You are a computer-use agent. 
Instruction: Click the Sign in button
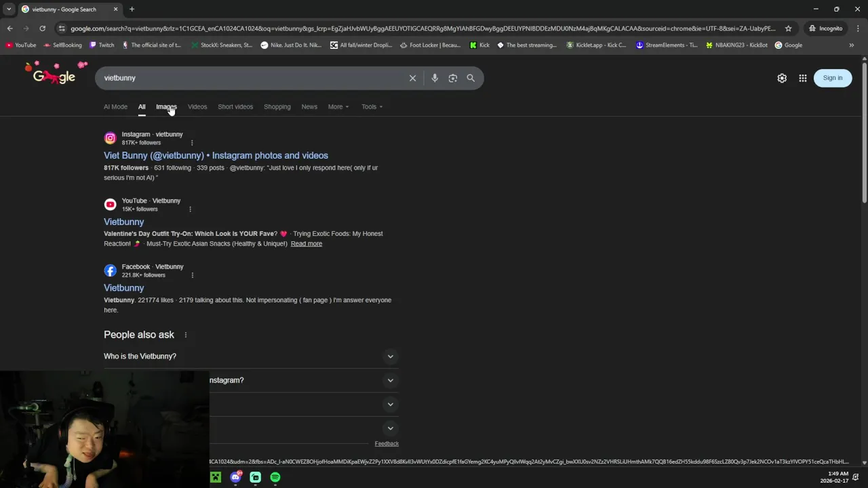click(833, 78)
